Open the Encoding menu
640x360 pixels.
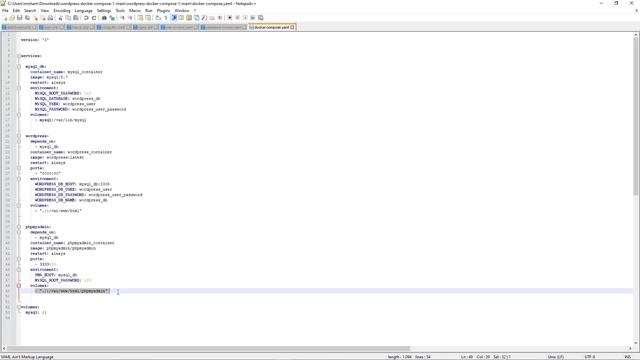point(62,11)
